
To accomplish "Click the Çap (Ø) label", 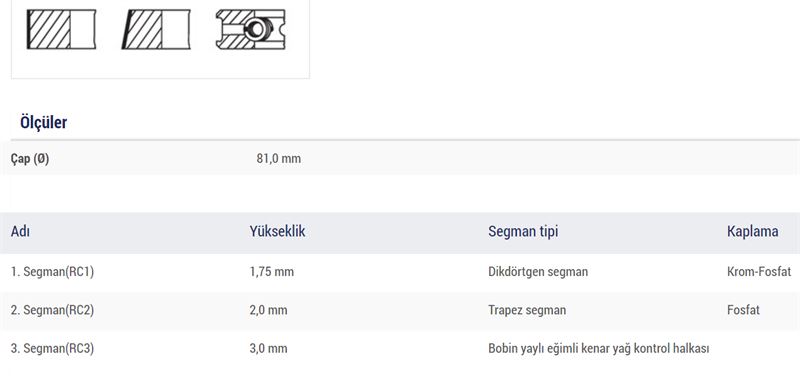I will (30, 159).
